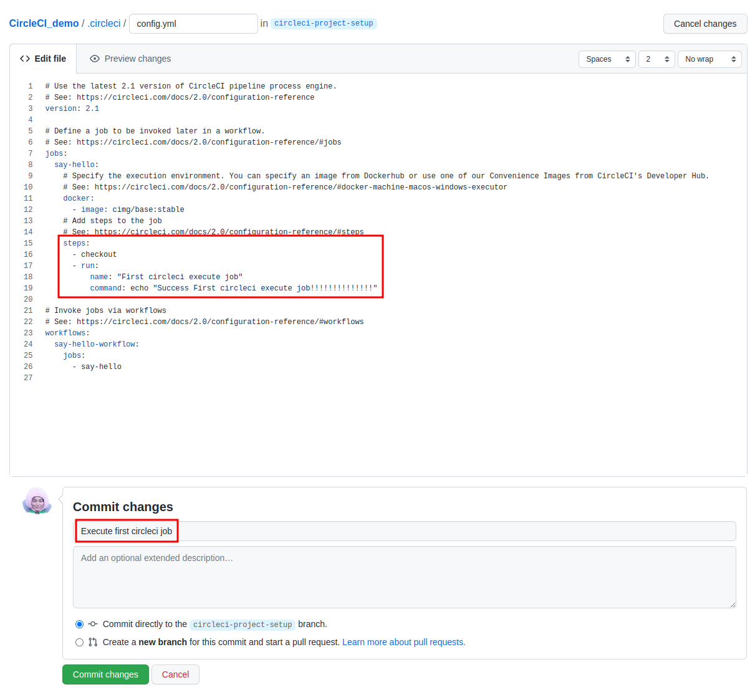Click the comment # Invoke jobs via workflows
Image resolution: width=750 pixels, height=700 pixels.
point(106,310)
